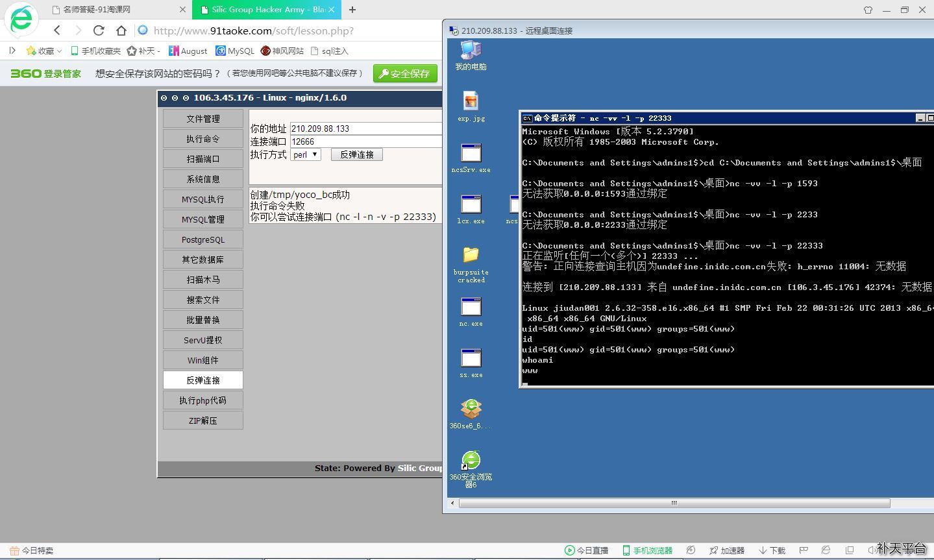Open 反弹连接 in webshell menu
The image size is (934, 560).
coord(203,380)
